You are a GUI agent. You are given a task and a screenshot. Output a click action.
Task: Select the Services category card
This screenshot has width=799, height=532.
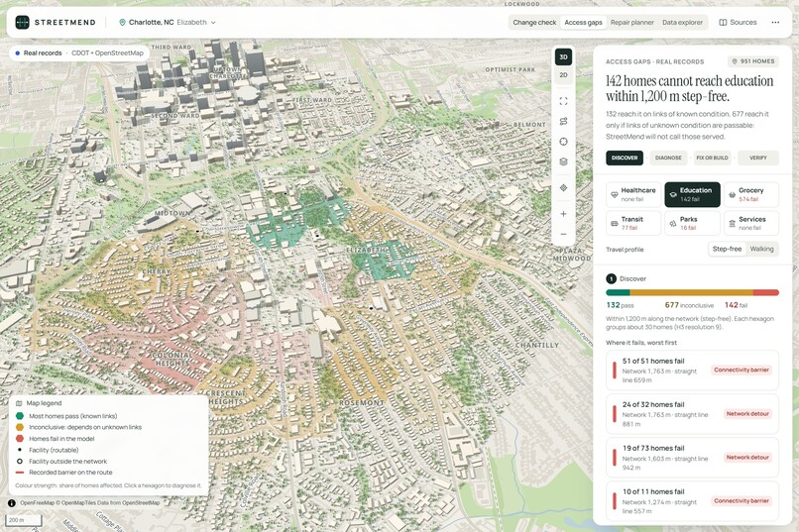click(x=751, y=223)
